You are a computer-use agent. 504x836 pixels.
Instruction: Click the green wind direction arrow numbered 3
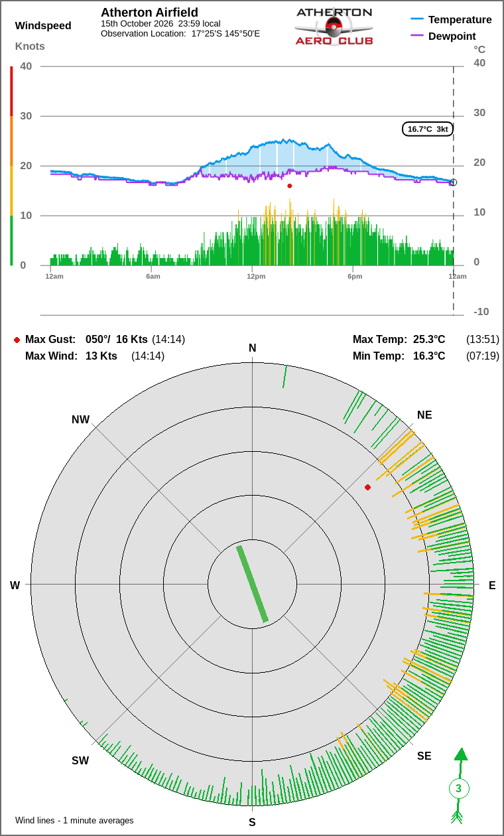(459, 786)
